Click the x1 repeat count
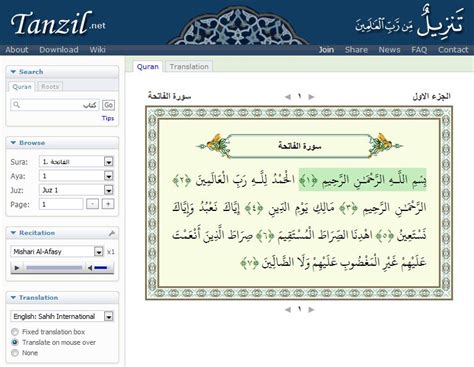474x367 pixels. [111, 252]
